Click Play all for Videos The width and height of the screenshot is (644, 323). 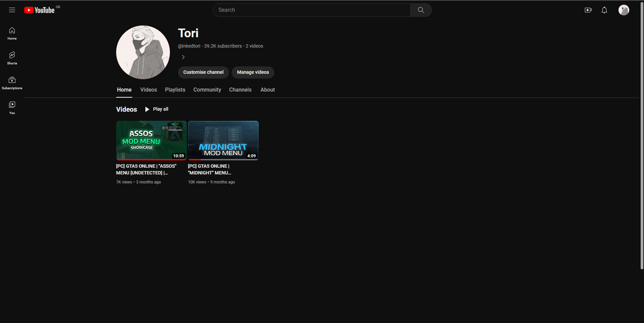[x=157, y=109]
